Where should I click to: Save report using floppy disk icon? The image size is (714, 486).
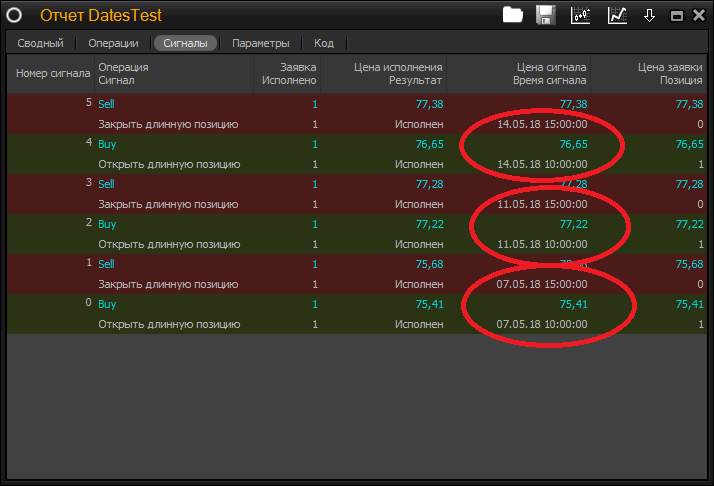click(x=545, y=15)
